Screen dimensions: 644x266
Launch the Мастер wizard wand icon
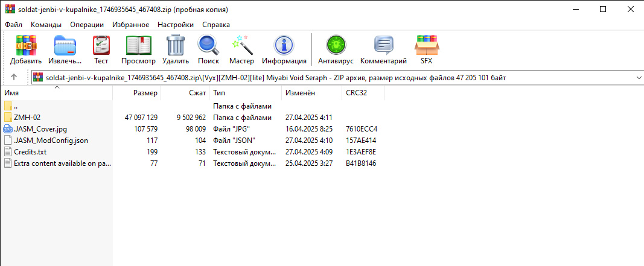pyautogui.click(x=241, y=46)
